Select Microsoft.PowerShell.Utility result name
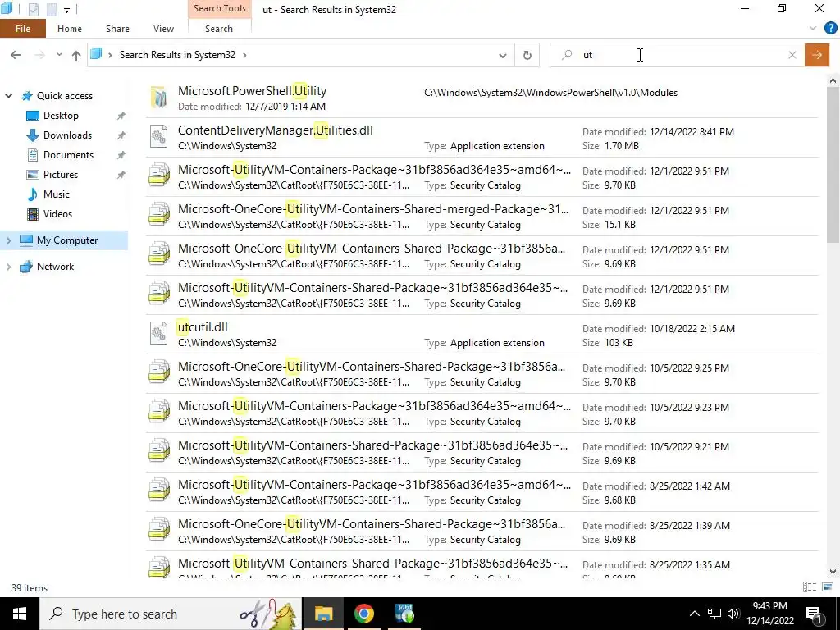The height and width of the screenshot is (630, 840). coord(252,91)
